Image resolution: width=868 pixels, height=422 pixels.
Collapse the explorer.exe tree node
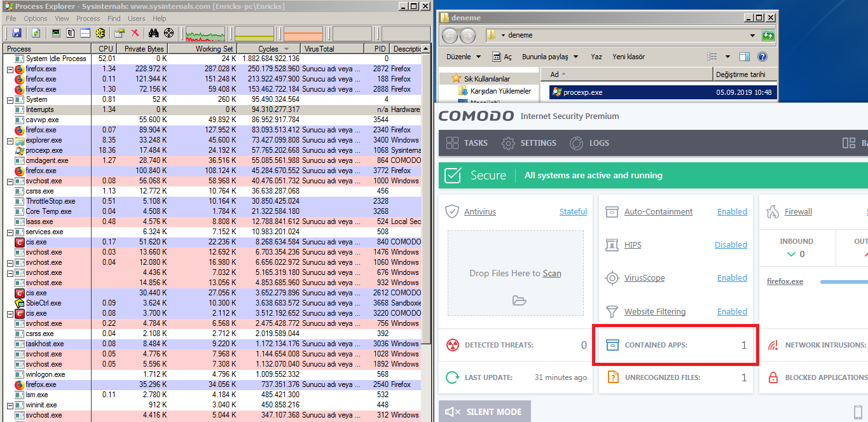(x=10, y=140)
